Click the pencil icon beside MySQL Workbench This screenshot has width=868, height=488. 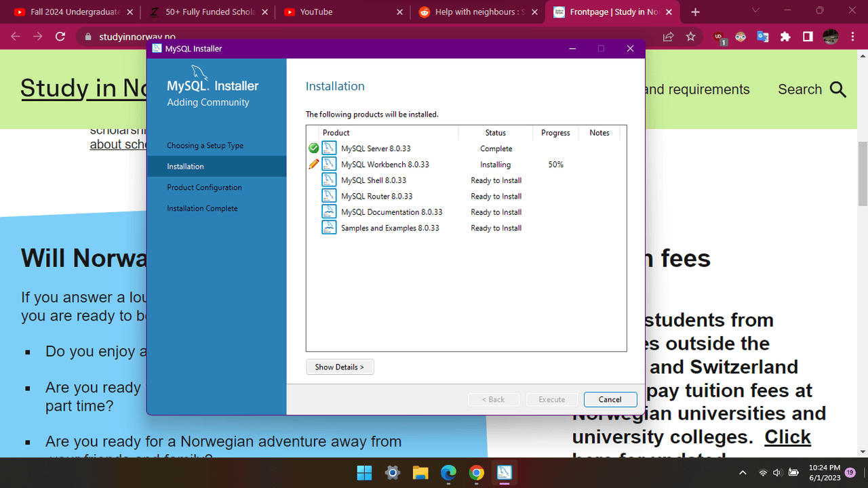click(x=313, y=164)
